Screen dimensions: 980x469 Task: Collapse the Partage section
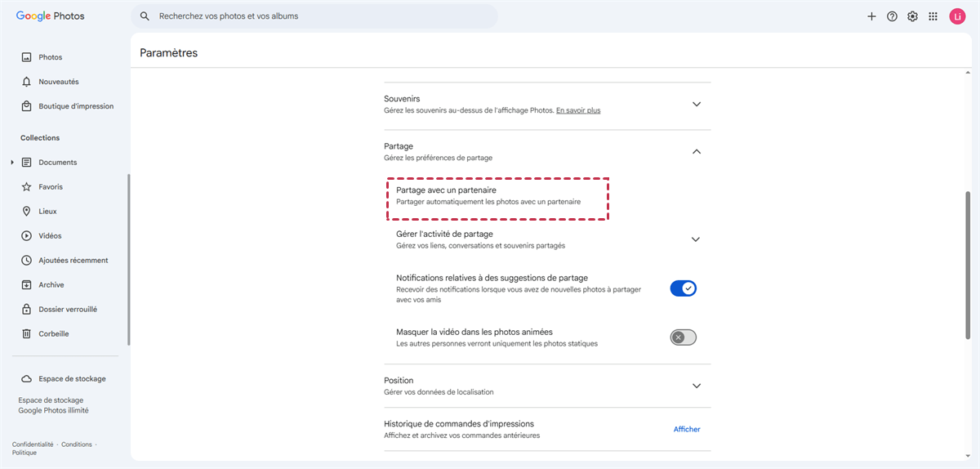697,151
